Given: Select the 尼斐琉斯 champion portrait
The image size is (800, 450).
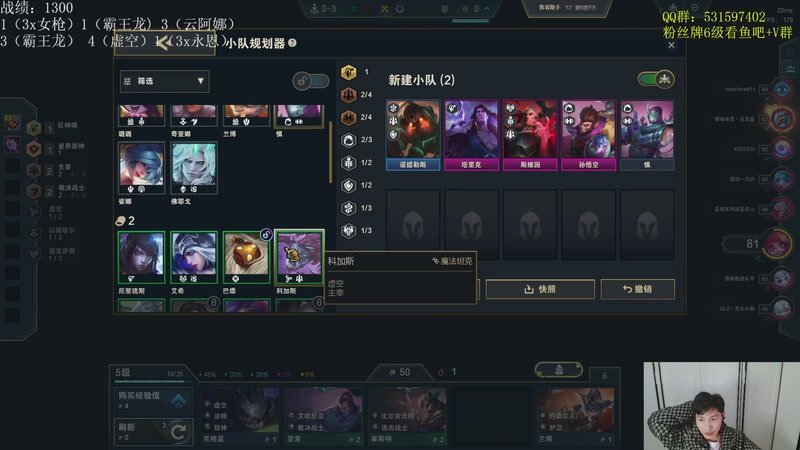Looking at the screenshot, I should (141, 257).
